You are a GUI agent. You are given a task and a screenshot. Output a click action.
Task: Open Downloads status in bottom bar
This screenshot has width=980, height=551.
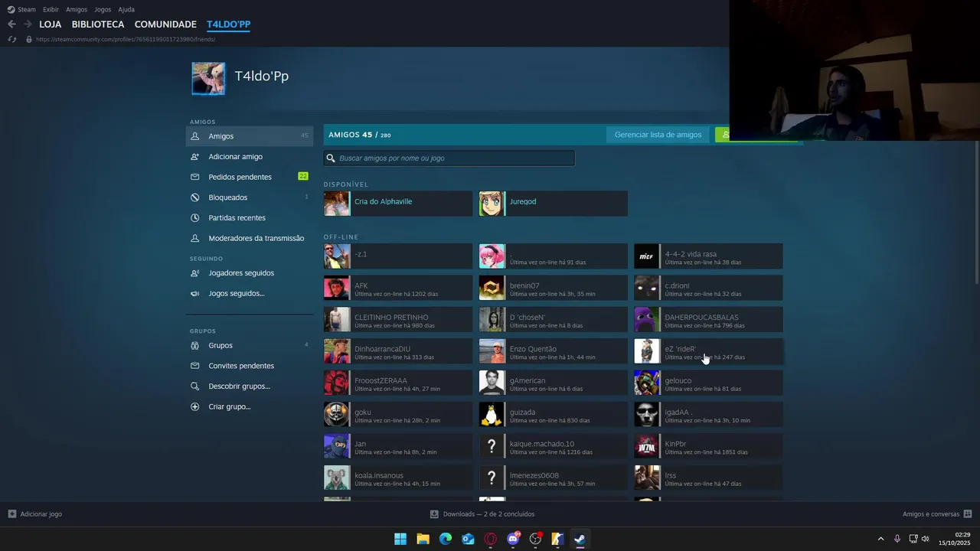482,514
